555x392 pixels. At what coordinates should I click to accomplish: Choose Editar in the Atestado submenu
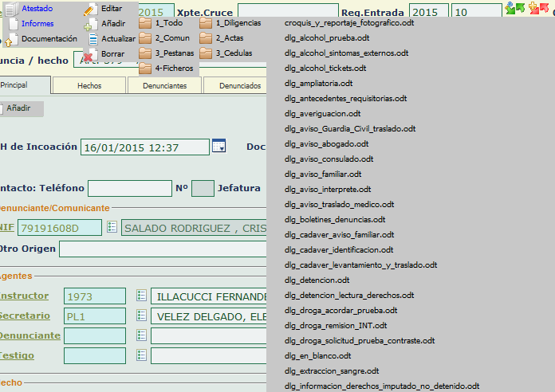coord(111,8)
